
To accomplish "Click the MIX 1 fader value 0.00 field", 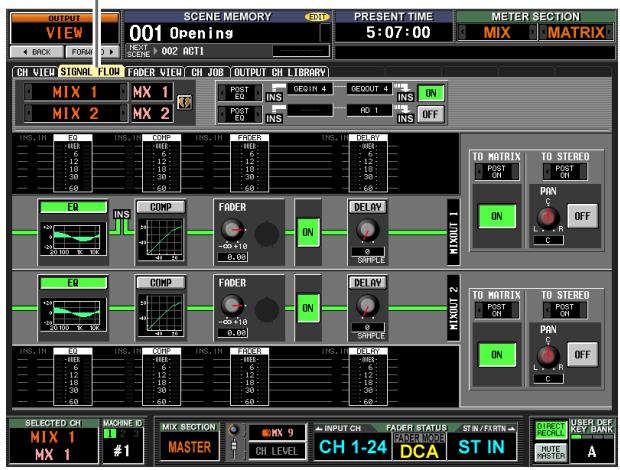I will (232, 257).
